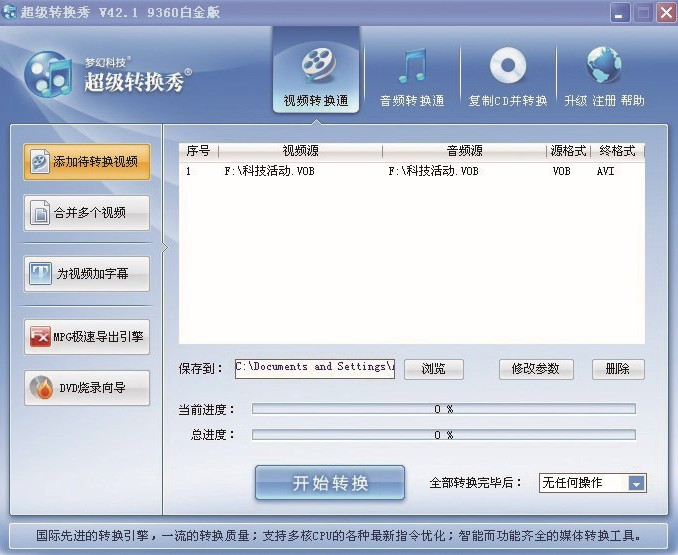678x555 pixels.
Task: Click the 修改参数 button
Action: click(x=536, y=369)
